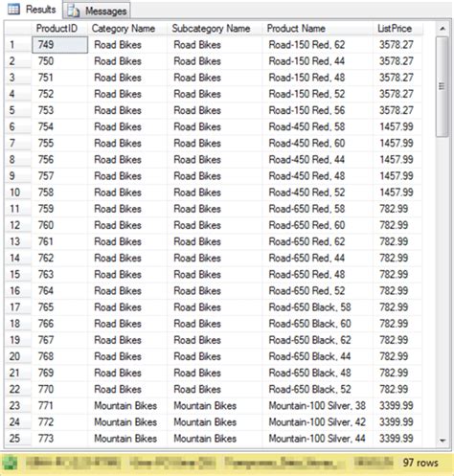This screenshot has height=476, width=454.
Task: Click product name Mountain-100 Silver, 42
Action: (x=317, y=422)
